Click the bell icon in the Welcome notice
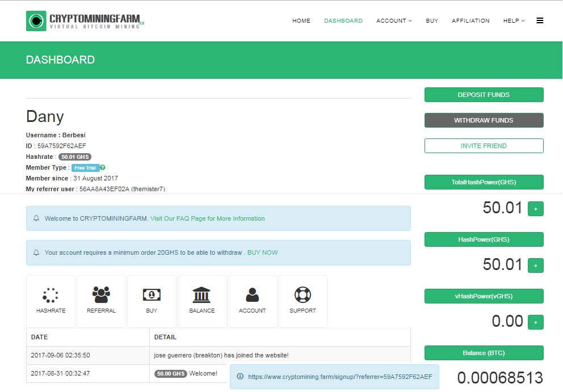Screen dimensions: 563x392 [36, 218]
